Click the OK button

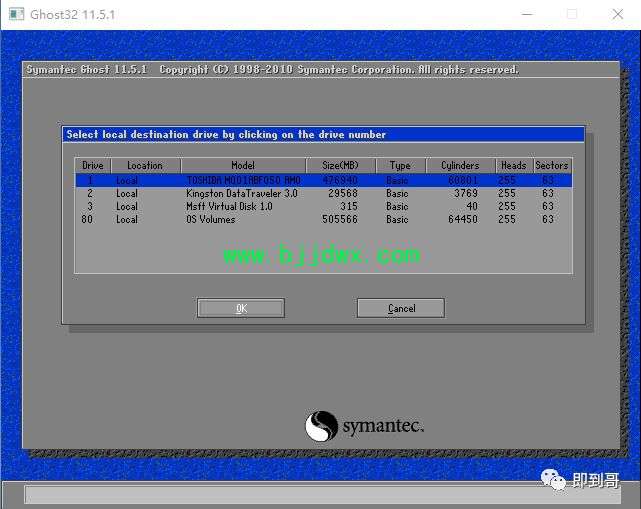tap(241, 308)
